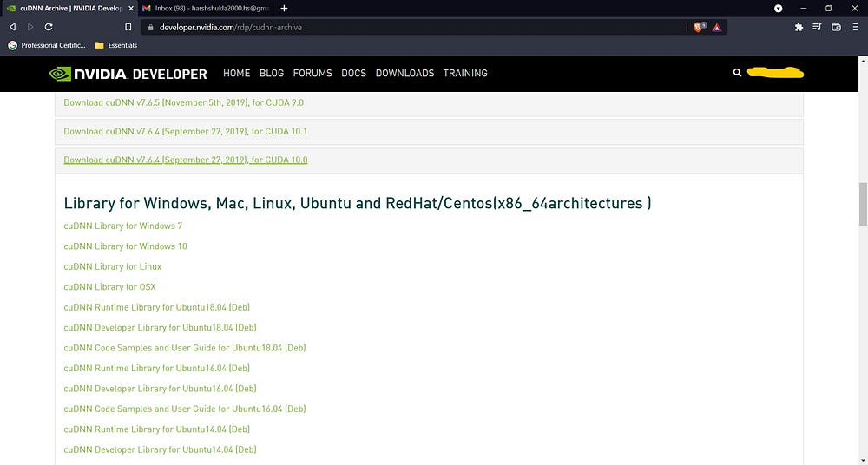Switch to the Gmail Inbox tab
The height and width of the screenshot is (465, 868).
point(206,9)
